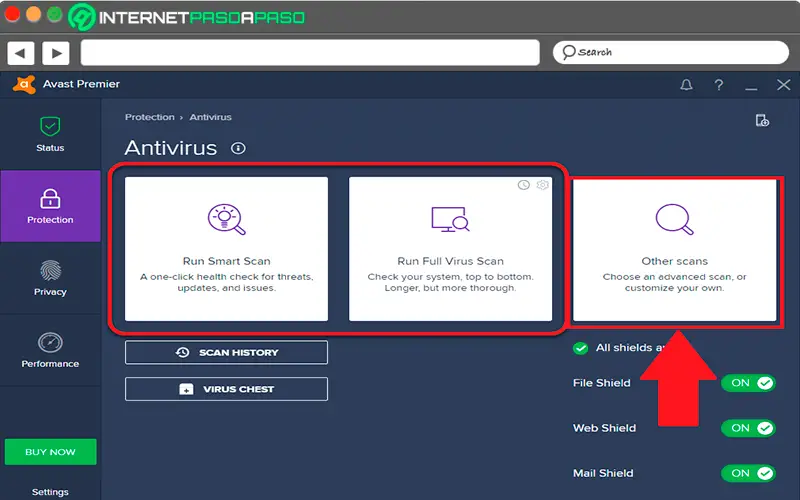
Task: Open Full Virus Scan schedule clock
Action: (523, 185)
